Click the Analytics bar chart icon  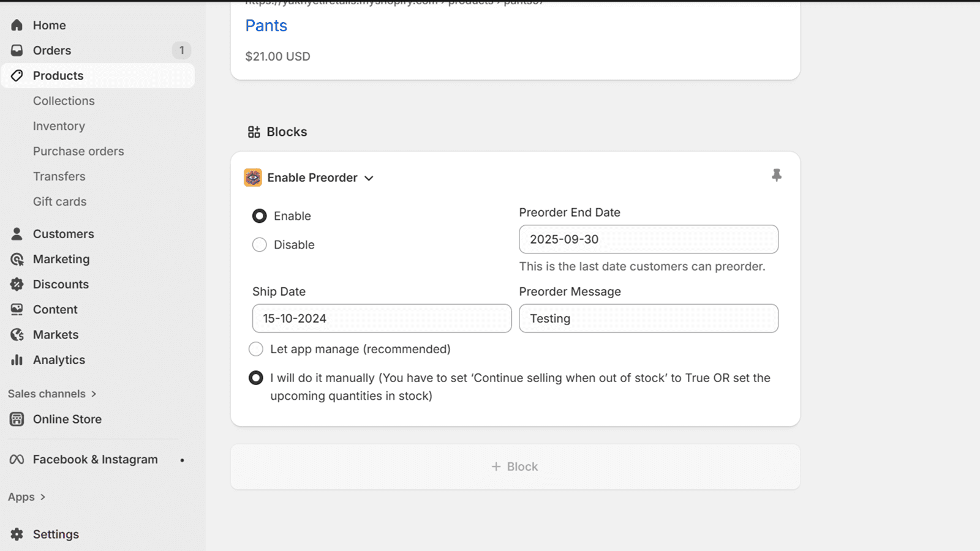point(17,360)
